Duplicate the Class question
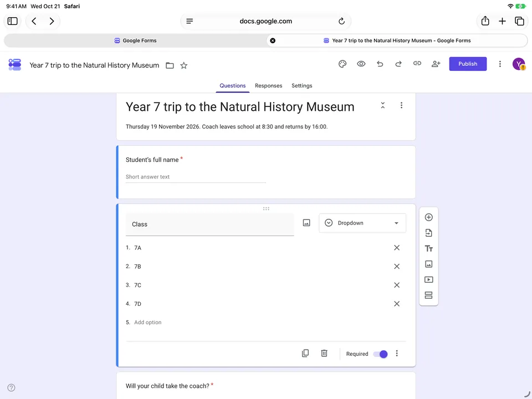 (x=305, y=353)
